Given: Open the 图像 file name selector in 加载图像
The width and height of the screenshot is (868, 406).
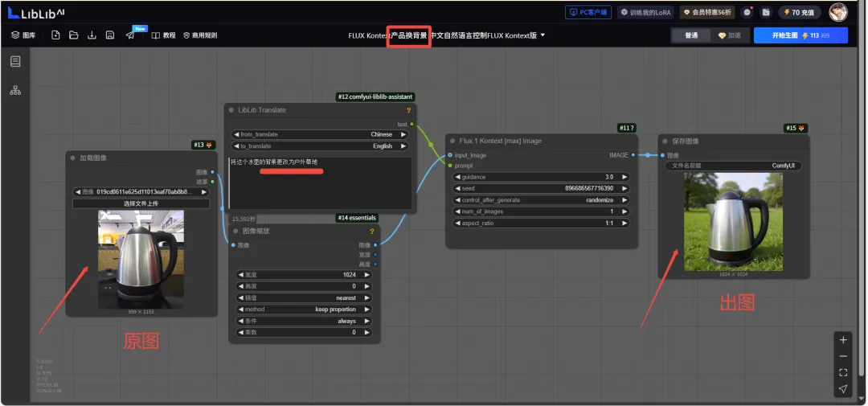Looking at the screenshot, I should click(141, 192).
